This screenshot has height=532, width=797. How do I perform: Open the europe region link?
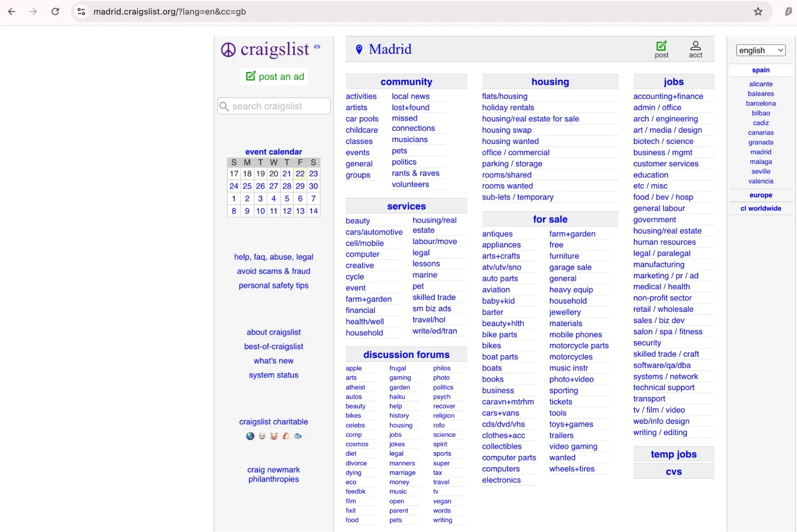click(761, 195)
